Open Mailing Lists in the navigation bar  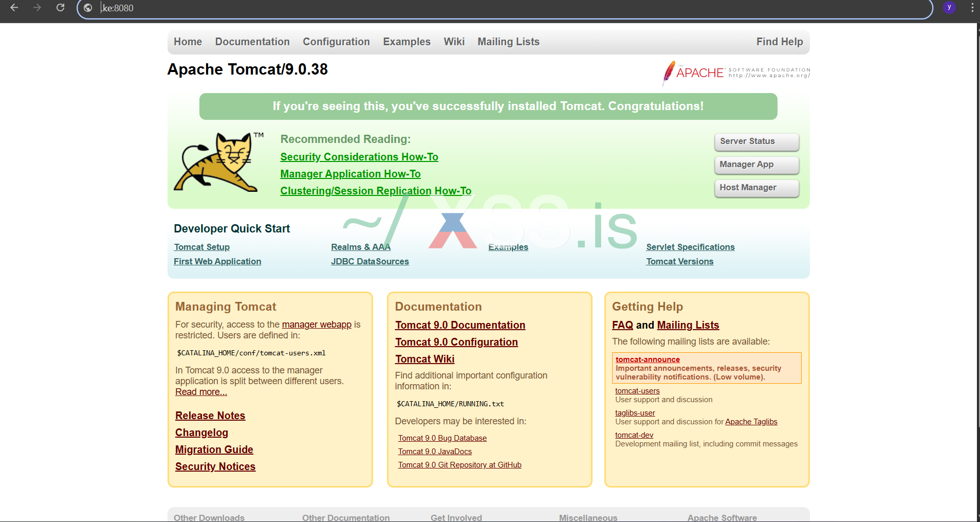click(x=508, y=42)
